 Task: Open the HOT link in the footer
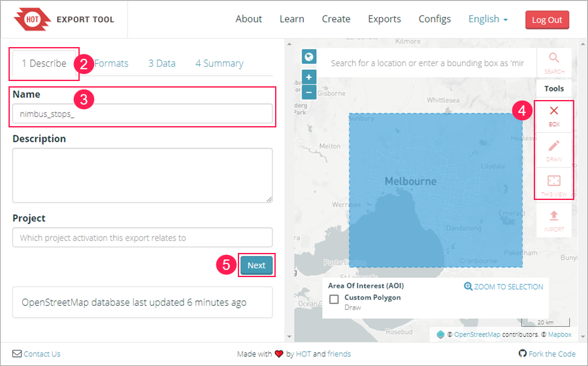click(303, 354)
